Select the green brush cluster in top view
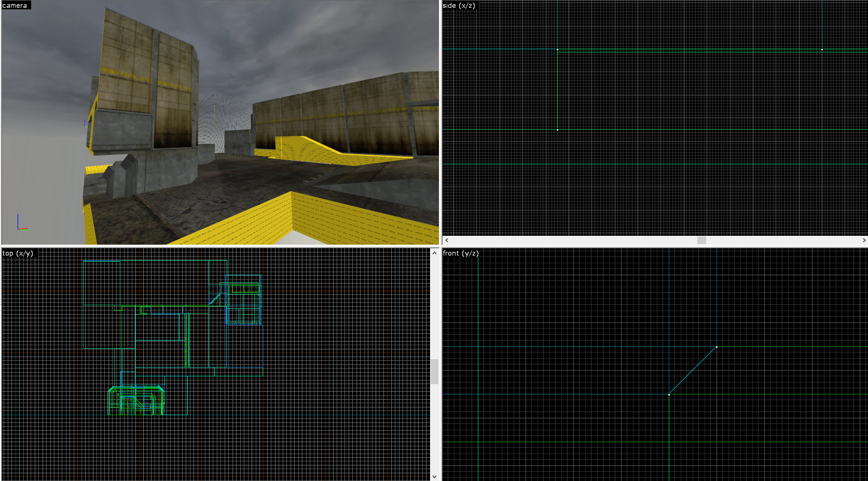Image resolution: width=868 pixels, height=481 pixels. 136,401
